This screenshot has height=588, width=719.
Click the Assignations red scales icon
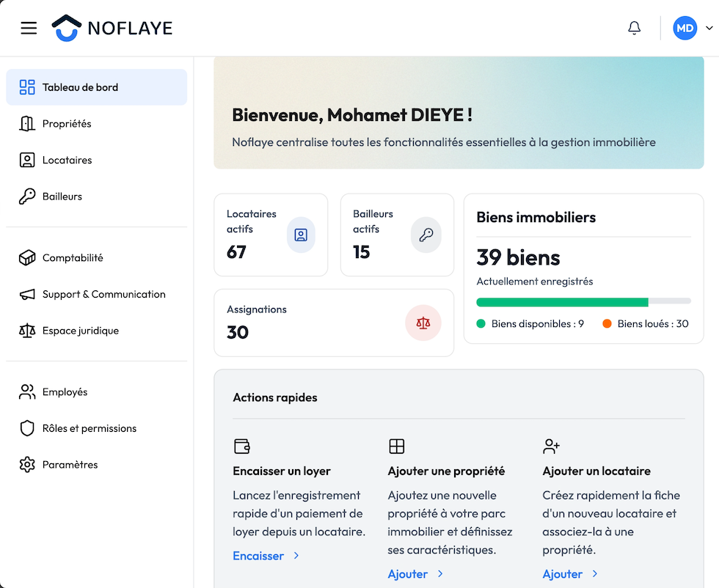[423, 323]
